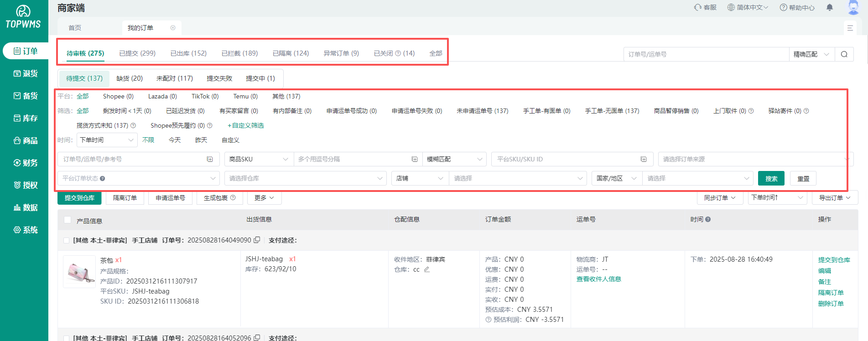Show help for 驿站寄件 filter
Image resolution: width=868 pixels, height=341 pixels.
click(x=806, y=111)
